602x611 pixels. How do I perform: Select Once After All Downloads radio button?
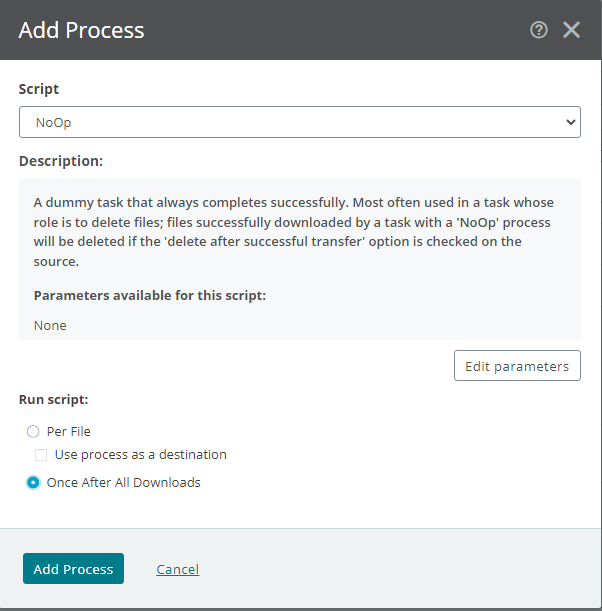pyautogui.click(x=33, y=482)
